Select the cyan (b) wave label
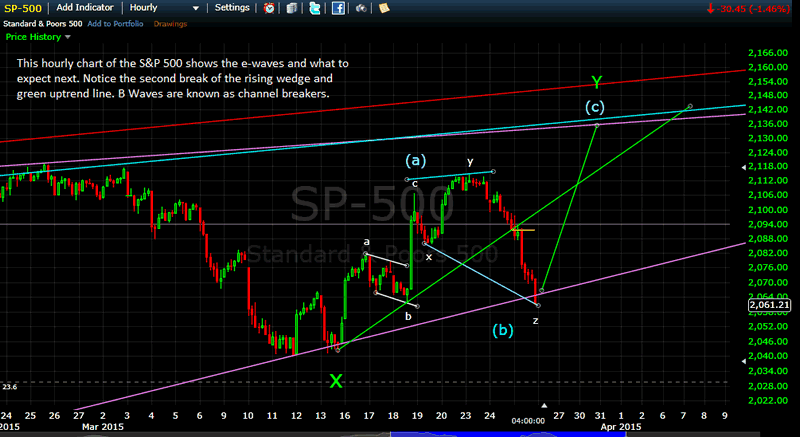The width and height of the screenshot is (800, 437). point(503,330)
